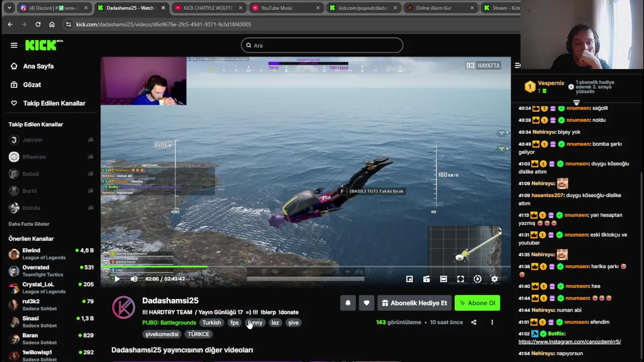Toggle icon next to Esinda channel
Screen dimensions: 644x362
(x=91, y=208)
